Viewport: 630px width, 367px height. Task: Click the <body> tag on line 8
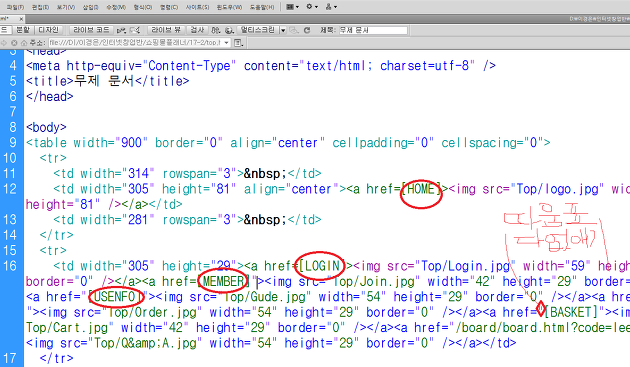[46, 127]
